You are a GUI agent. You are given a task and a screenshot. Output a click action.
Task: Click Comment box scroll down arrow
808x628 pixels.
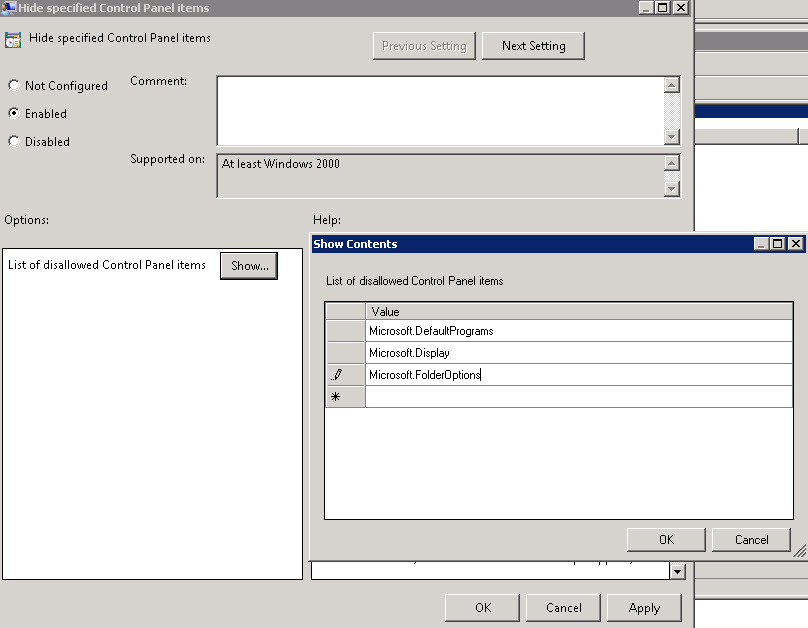click(x=671, y=137)
